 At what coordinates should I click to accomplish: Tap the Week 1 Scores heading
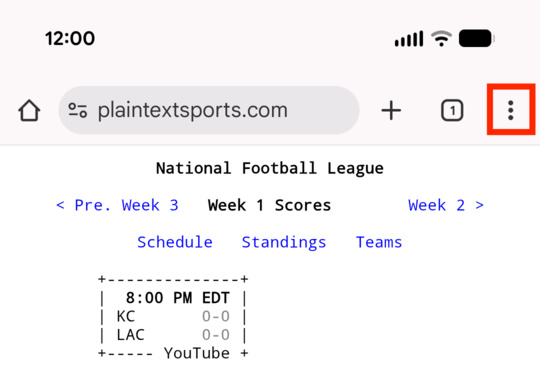(269, 205)
